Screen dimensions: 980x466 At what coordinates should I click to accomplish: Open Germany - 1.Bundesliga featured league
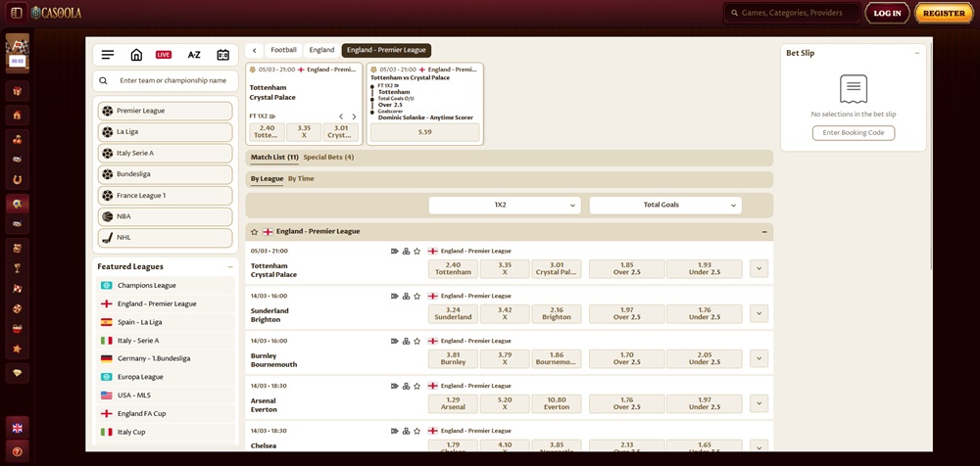click(x=166, y=358)
